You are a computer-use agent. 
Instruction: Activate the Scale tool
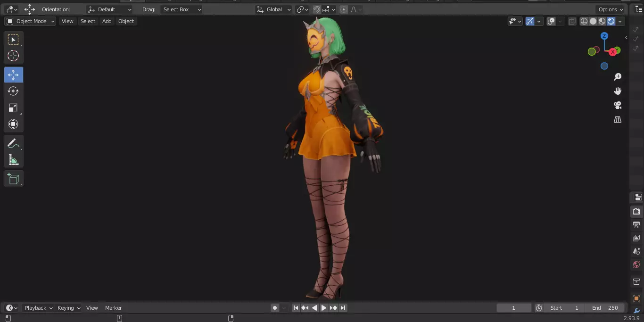tap(13, 108)
